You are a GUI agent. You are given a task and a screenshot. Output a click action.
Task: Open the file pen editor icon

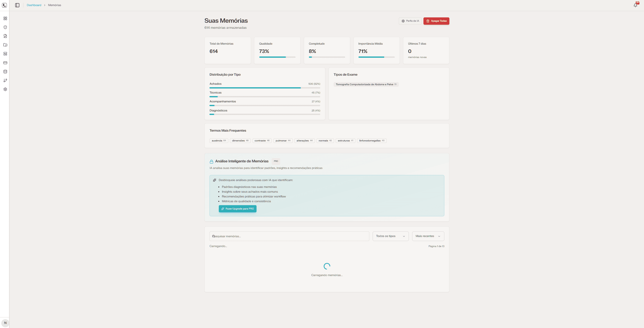5,36
